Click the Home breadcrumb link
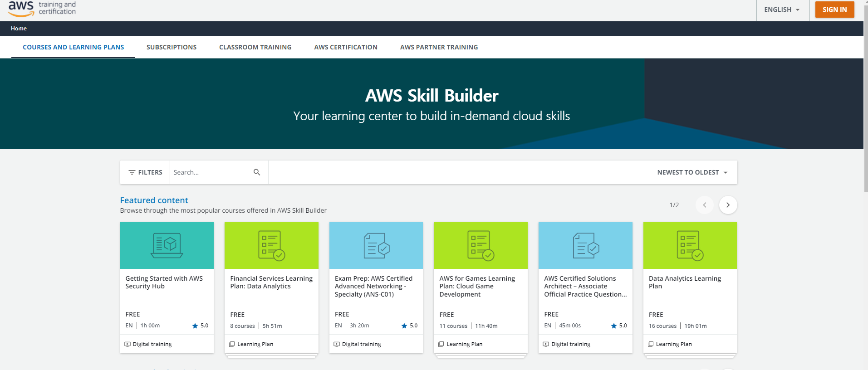Screen dimensions: 868x370 [19, 29]
